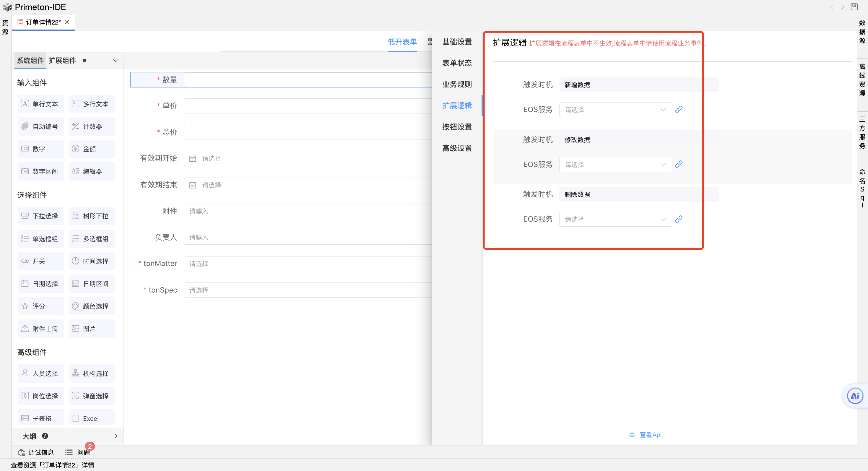Expand the 大纲 outline panel arrow
868x471 pixels.
coord(116,436)
